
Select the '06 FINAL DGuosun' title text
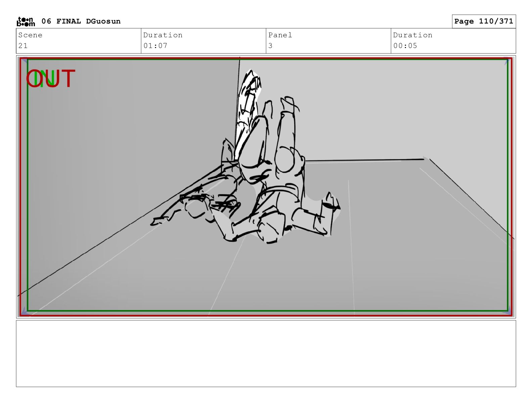pos(81,21)
